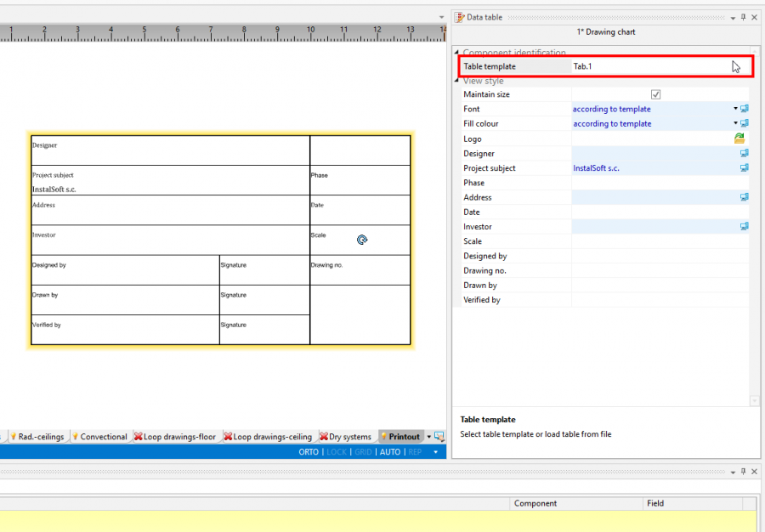Click the Field column header
This screenshot has height=532, width=765.
coord(655,503)
